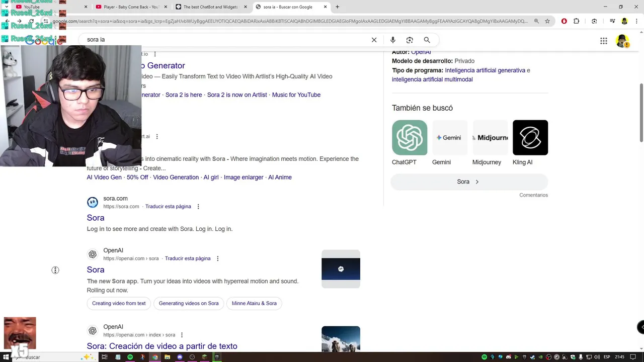
Task: Switch to the YouTube tab
Action: pos(50,7)
